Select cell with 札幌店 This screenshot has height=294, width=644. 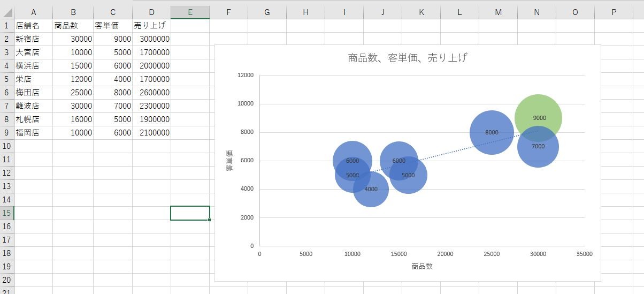33,119
